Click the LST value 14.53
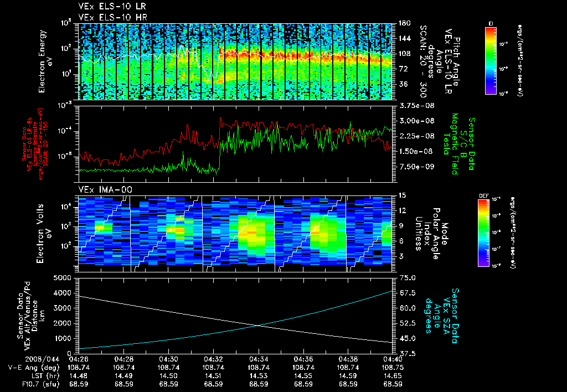567x392 pixels. point(259,376)
